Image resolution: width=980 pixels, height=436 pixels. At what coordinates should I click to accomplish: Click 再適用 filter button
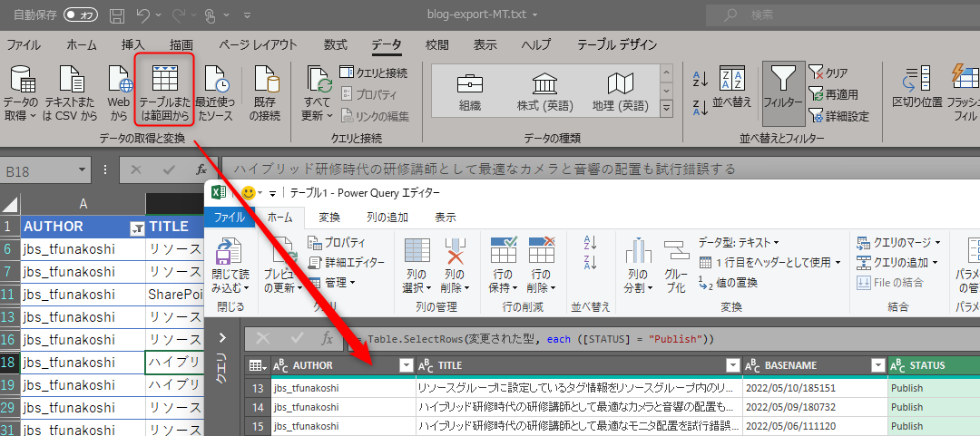tap(832, 94)
